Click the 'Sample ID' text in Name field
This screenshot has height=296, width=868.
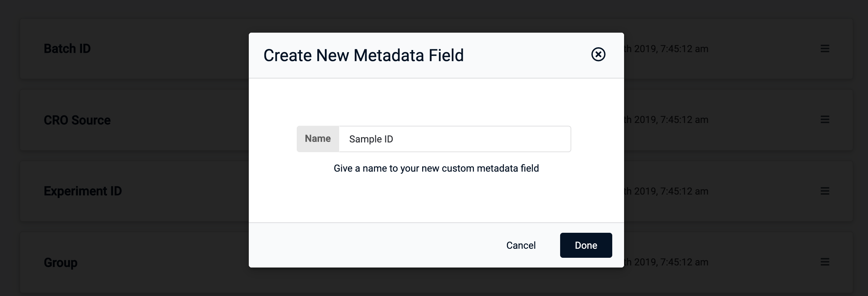tap(371, 139)
